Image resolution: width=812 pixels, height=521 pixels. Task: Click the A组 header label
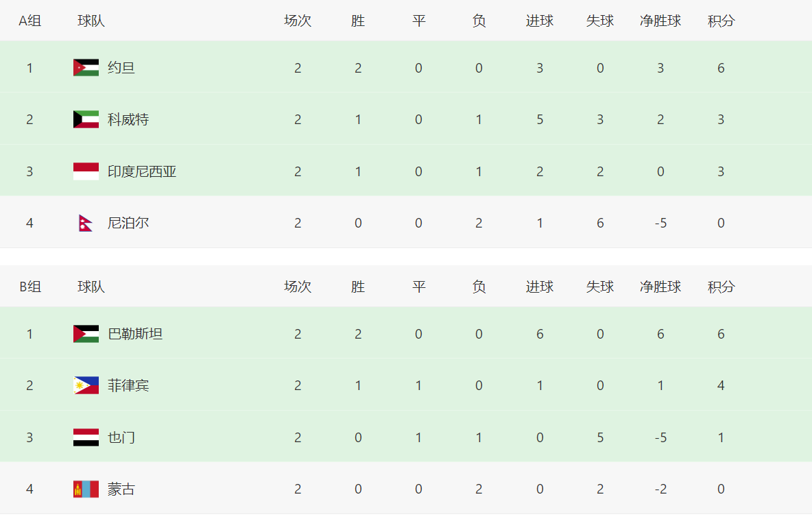click(x=29, y=21)
